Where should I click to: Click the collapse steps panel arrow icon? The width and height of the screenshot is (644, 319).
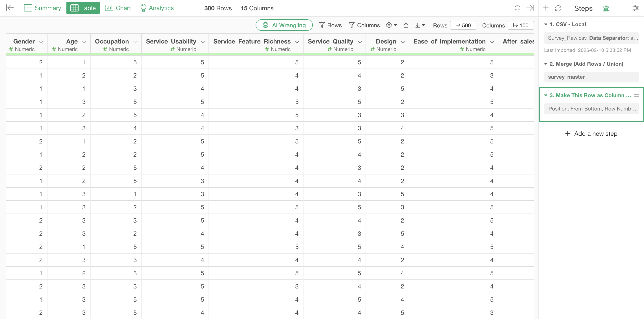(x=530, y=8)
